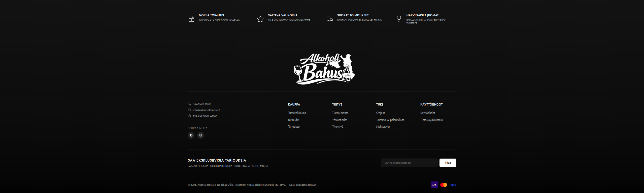This screenshot has width=644, height=193.
Task: Open the Tuotevalikoima link
Action: pyautogui.click(x=297, y=113)
